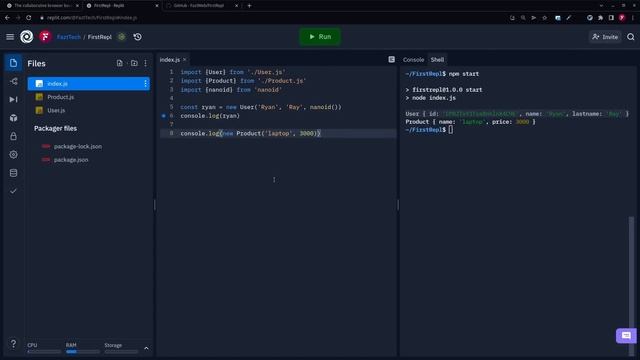The image size is (640, 360).
Task: Open the FaztTech profile avatar
Action: point(45,37)
